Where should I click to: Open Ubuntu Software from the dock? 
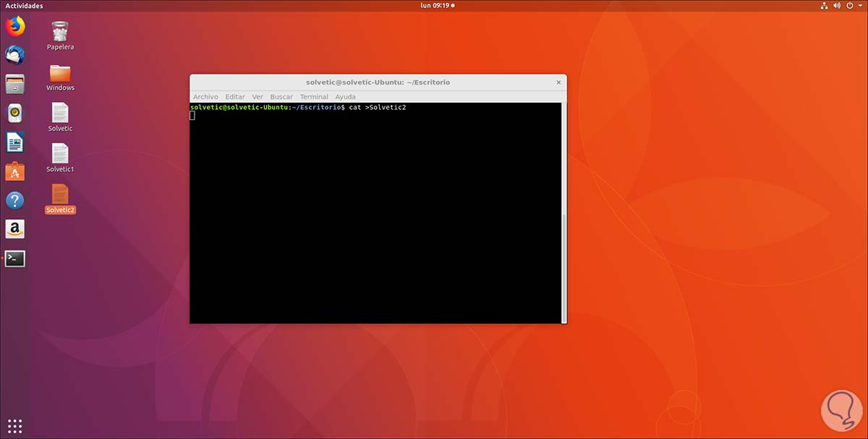click(14, 171)
